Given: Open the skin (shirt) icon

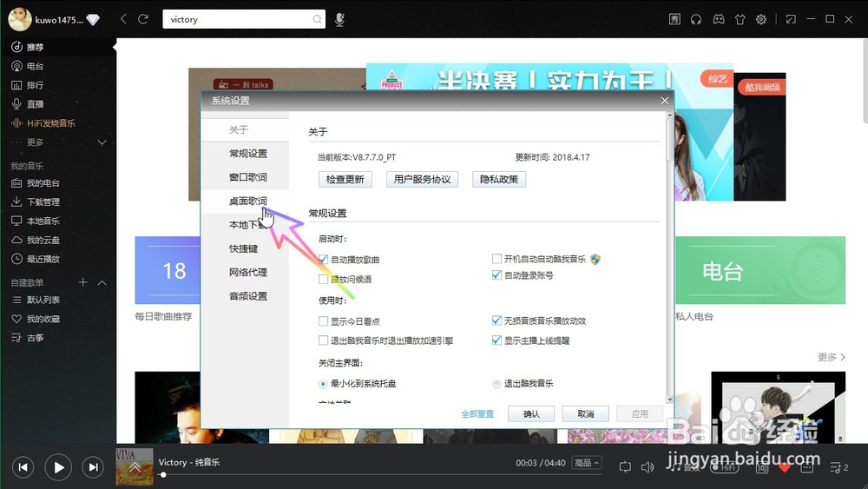Looking at the screenshot, I should tap(740, 19).
